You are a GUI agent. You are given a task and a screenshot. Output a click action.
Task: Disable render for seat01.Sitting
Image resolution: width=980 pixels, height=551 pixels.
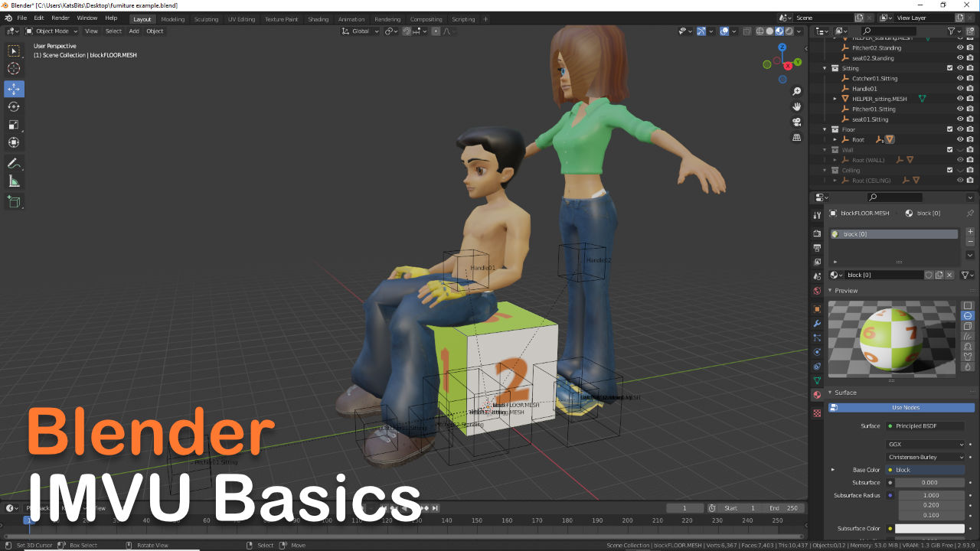(971, 119)
